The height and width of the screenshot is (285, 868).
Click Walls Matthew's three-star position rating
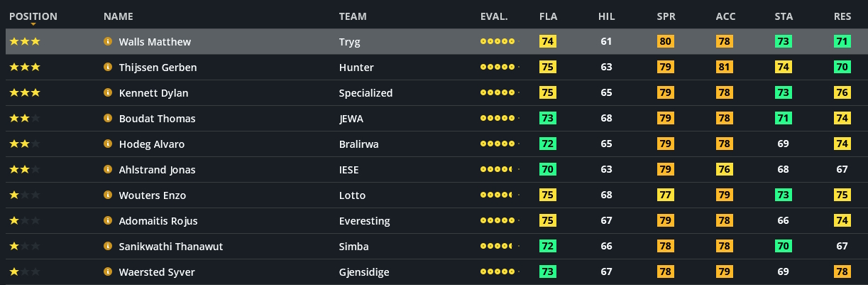[25, 42]
